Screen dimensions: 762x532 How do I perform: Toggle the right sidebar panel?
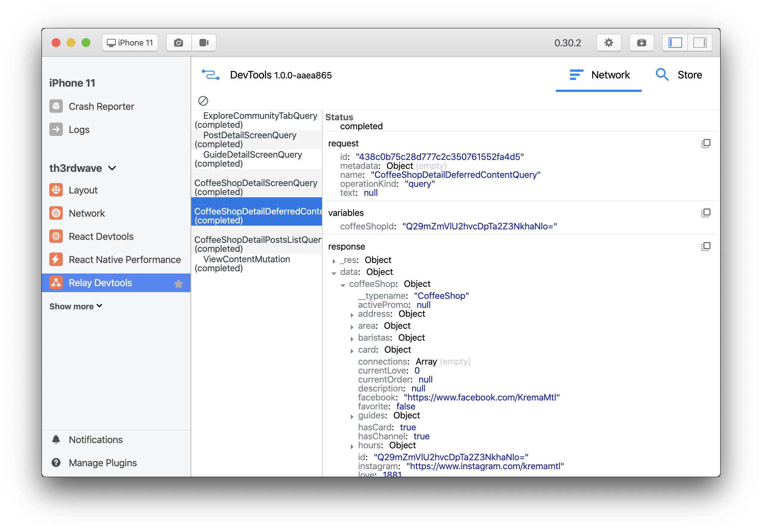700,43
